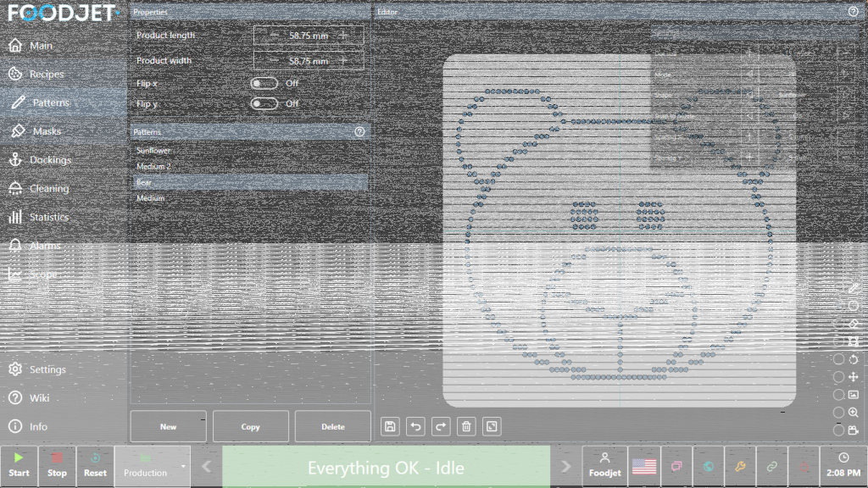Undo the last editor action

(415, 427)
